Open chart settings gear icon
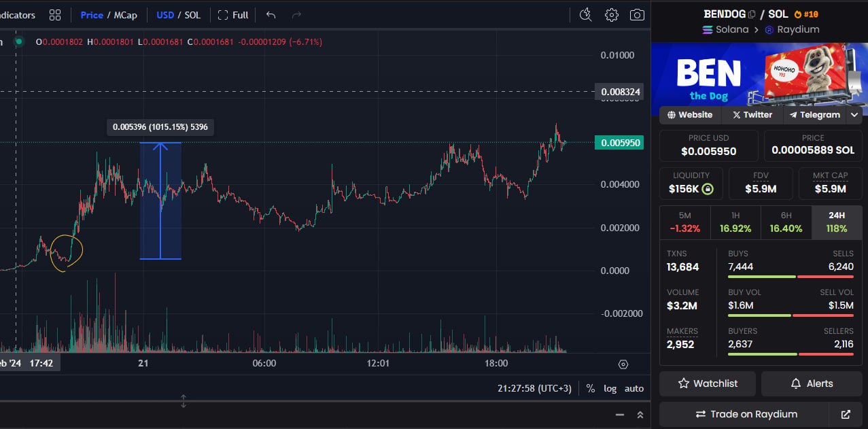The height and width of the screenshot is (429, 868). click(x=612, y=15)
